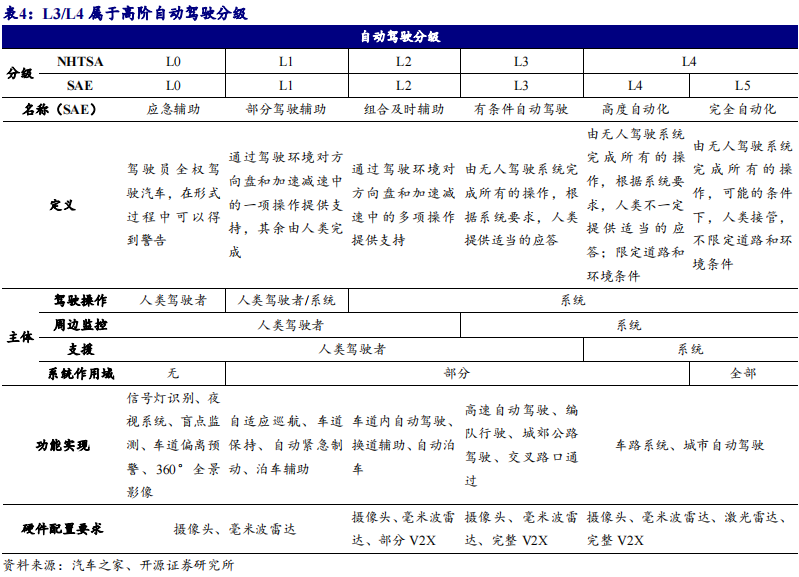Select the L5 cell in SAE row
799x577 pixels.
(x=742, y=85)
